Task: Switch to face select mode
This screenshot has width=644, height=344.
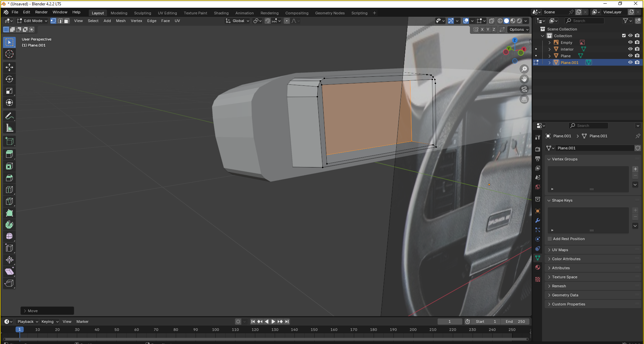Action: pos(67,21)
